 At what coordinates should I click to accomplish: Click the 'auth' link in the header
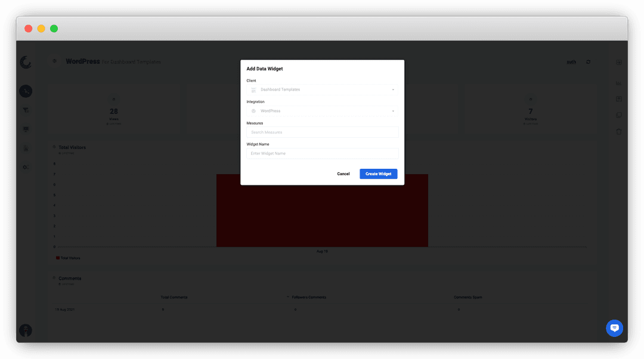(571, 62)
